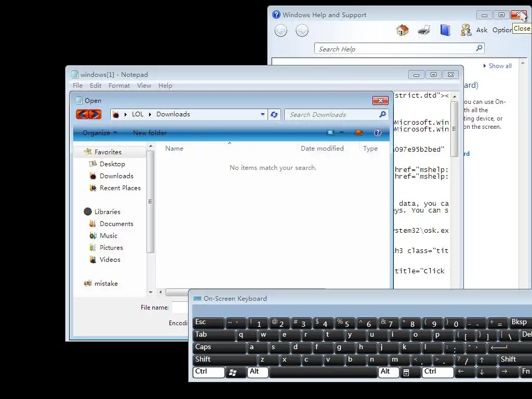Click Back arrow in Open dialog
The image size is (532, 399).
(82, 114)
